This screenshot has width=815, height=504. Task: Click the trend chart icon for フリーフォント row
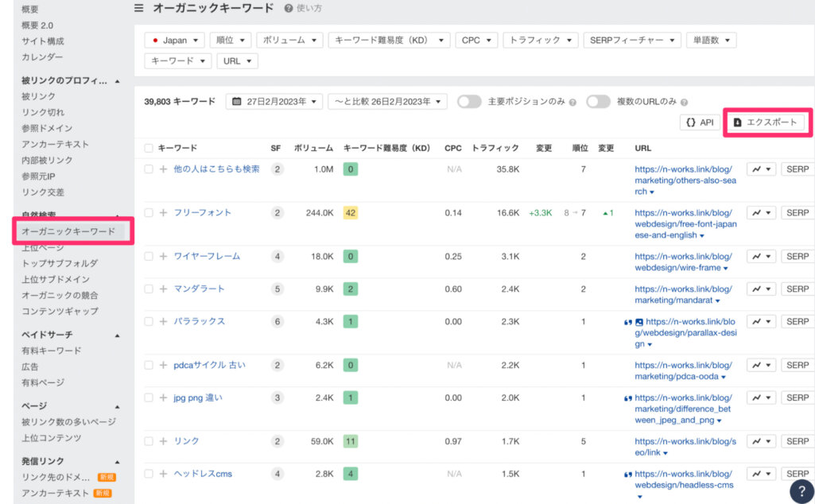[761, 213]
